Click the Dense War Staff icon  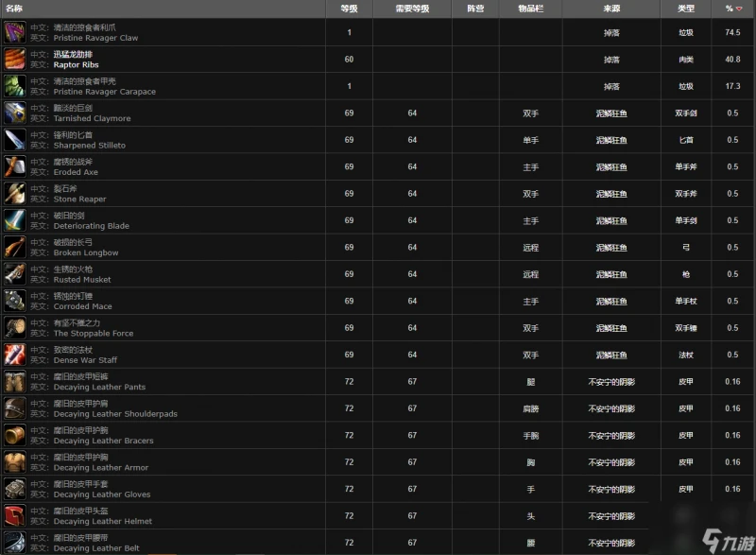coord(14,355)
